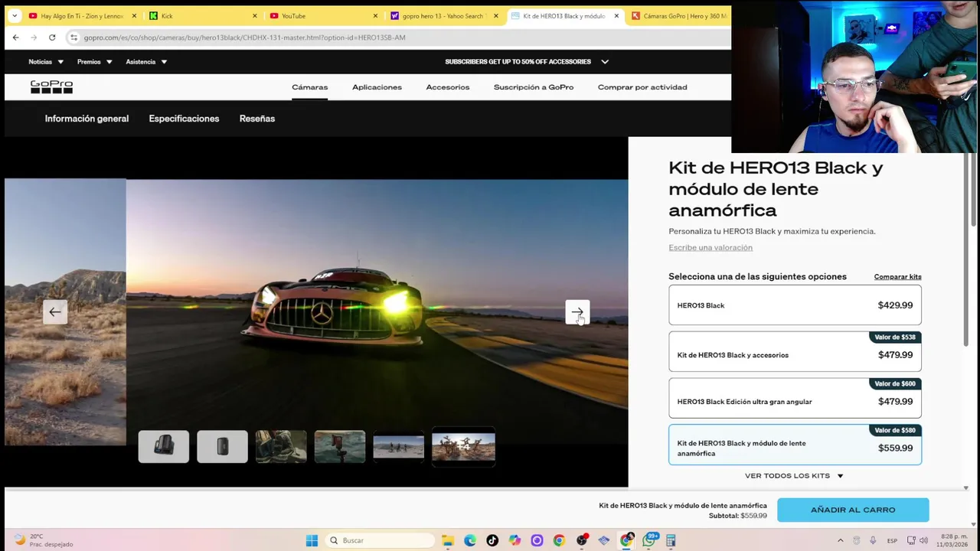Show hidden system tray icons
The image size is (980, 551).
pos(840,540)
